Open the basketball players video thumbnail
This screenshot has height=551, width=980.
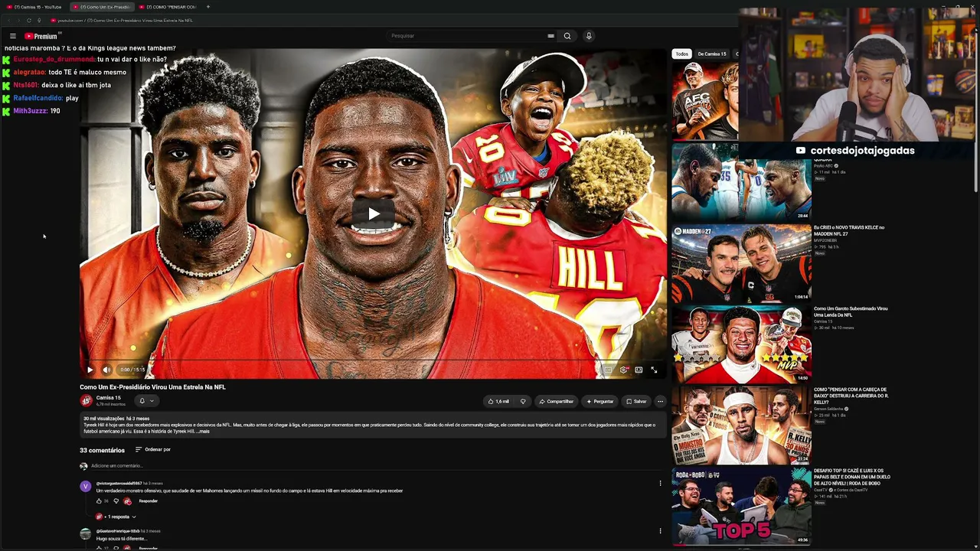pyautogui.click(x=741, y=181)
